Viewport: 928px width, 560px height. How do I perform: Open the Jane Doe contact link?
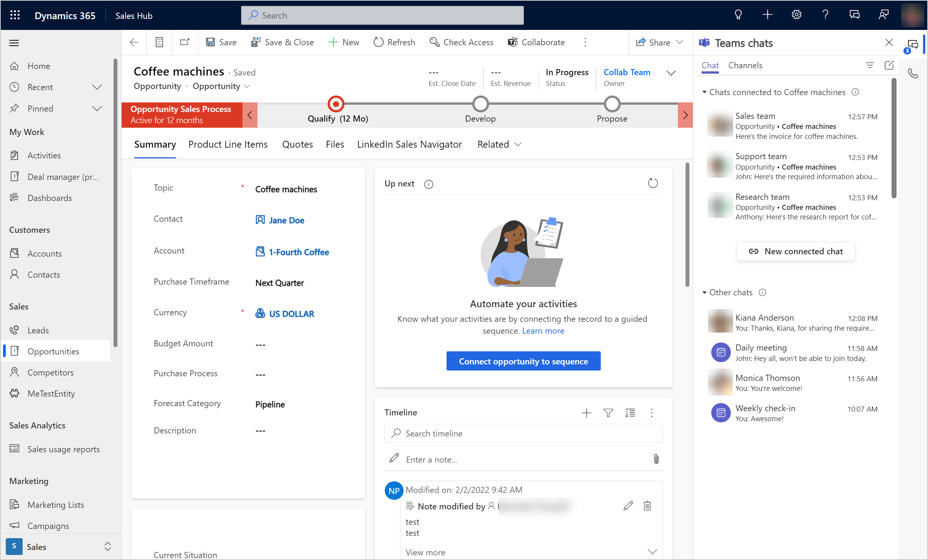click(285, 220)
